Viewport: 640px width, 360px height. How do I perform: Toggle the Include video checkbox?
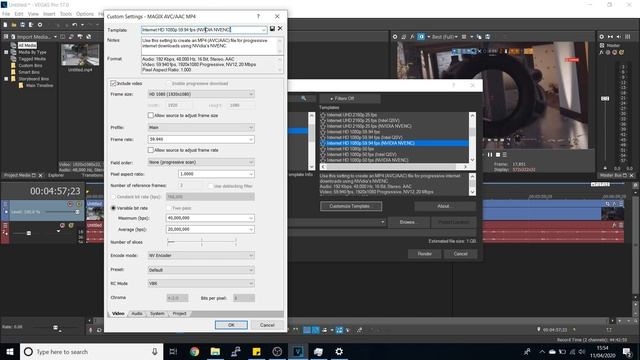click(113, 83)
